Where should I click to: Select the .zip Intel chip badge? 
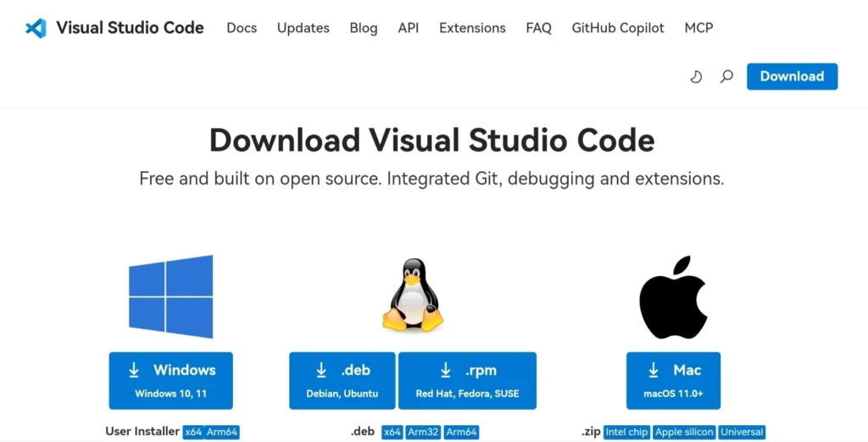(x=626, y=432)
